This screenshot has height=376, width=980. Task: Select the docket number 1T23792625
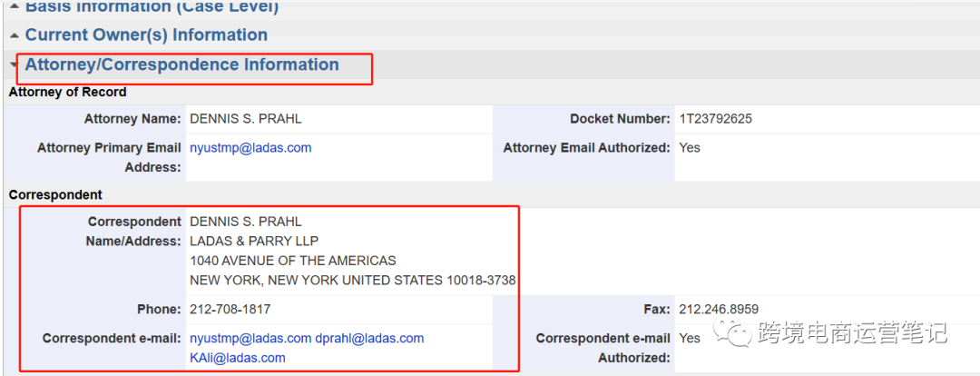coord(716,119)
